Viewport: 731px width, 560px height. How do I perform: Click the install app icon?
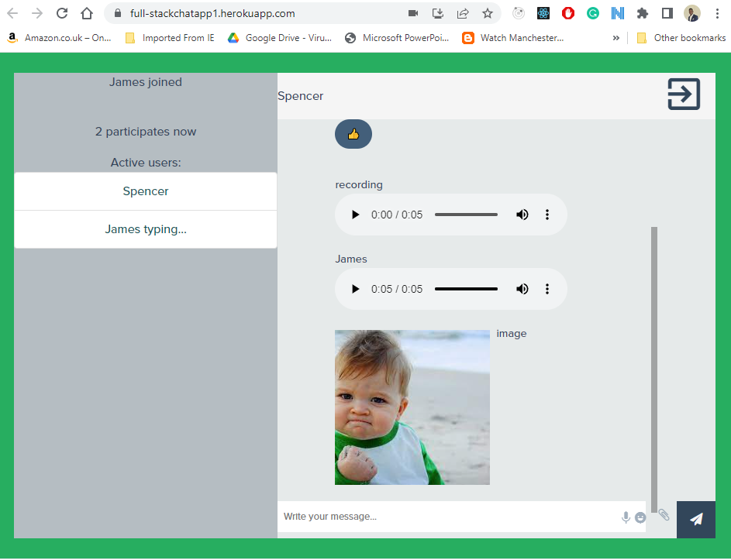point(438,13)
